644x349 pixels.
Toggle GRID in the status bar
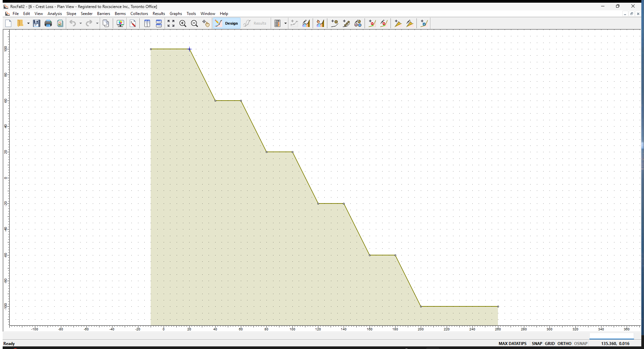tap(550, 343)
